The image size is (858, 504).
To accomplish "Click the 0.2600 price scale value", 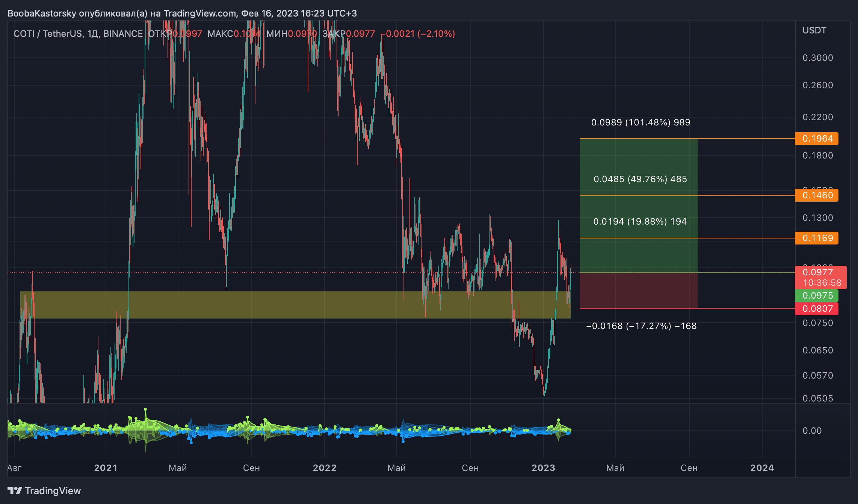I will point(817,85).
